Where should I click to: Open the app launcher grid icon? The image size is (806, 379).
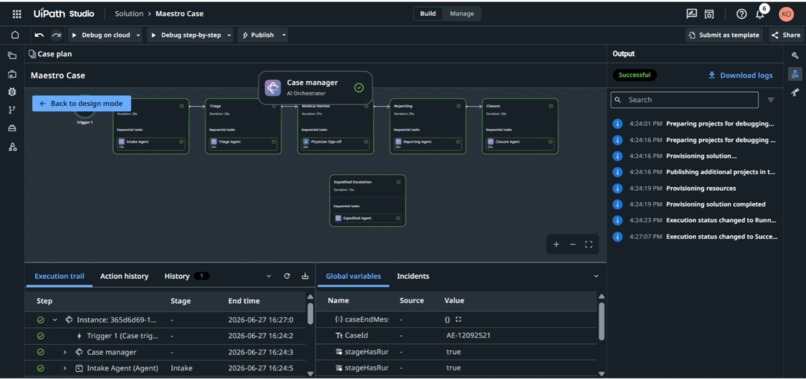coord(16,14)
